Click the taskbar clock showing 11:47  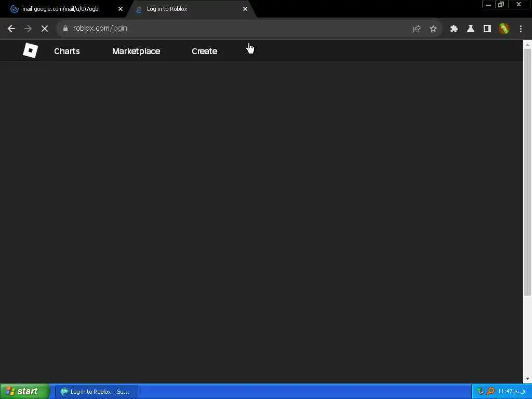click(x=512, y=392)
